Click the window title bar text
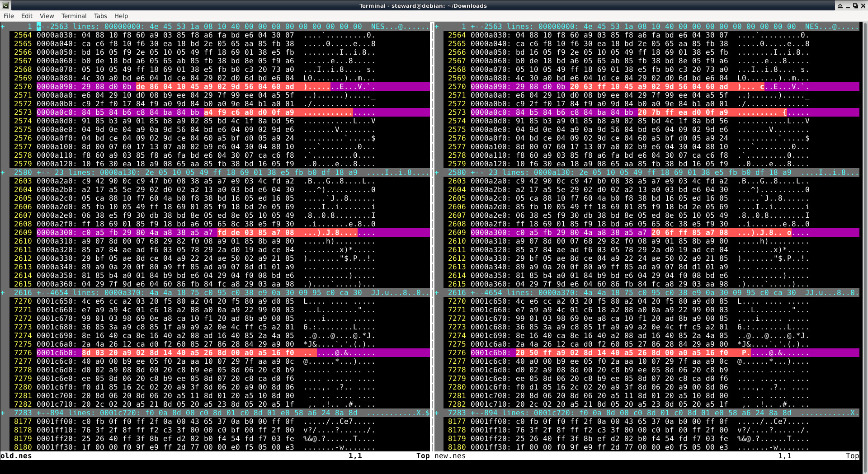 coord(423,5)
